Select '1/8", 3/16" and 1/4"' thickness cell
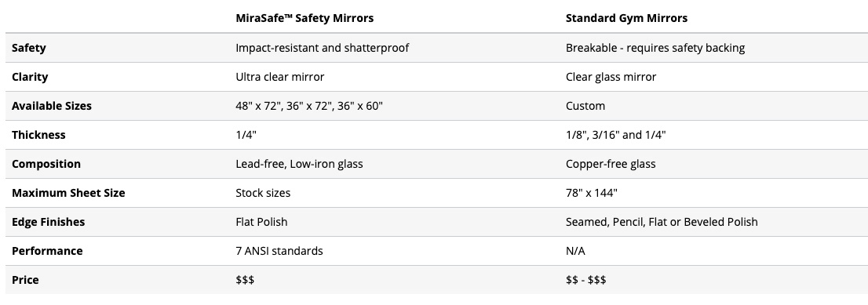 pos(615,135)
